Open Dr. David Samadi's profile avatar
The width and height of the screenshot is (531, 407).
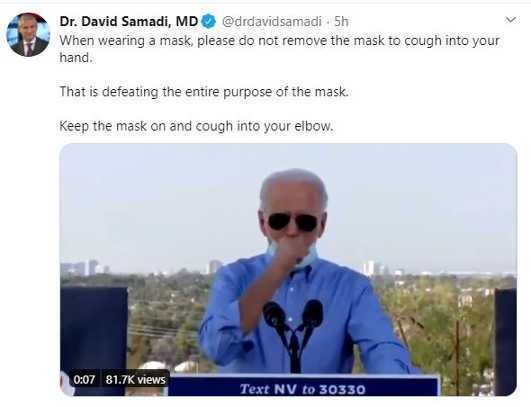(28, 35)
